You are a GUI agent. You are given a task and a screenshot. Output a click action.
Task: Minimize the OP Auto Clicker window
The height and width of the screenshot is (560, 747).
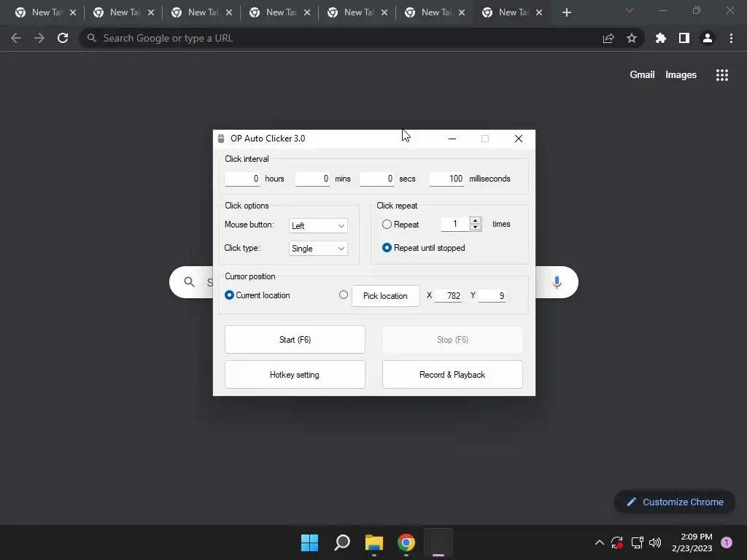(x=452, y=139)
